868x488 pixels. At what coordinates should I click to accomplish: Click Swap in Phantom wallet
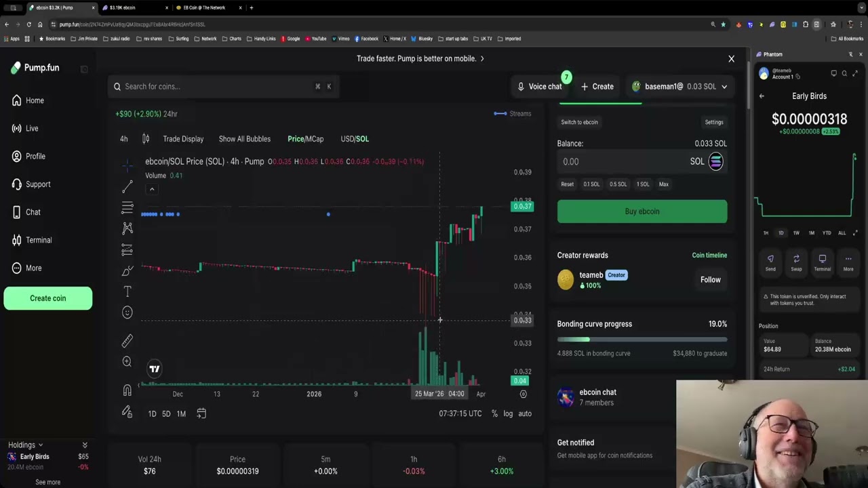click(796, 263)
